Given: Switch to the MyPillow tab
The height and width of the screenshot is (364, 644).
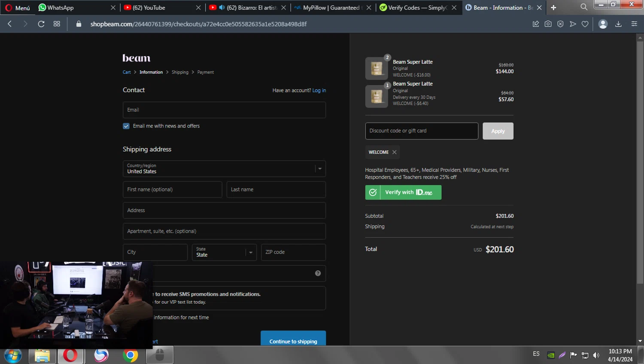Looking at the screenshot, I should pyautogui.click(x=333, y=8).
